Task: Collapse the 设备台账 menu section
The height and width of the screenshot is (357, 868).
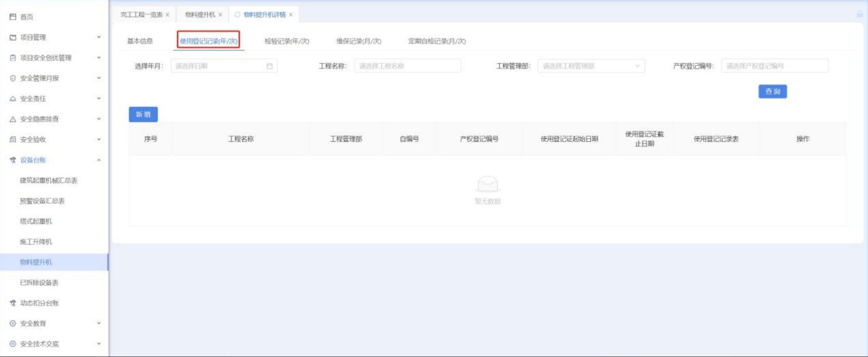Action: (99, 161)
